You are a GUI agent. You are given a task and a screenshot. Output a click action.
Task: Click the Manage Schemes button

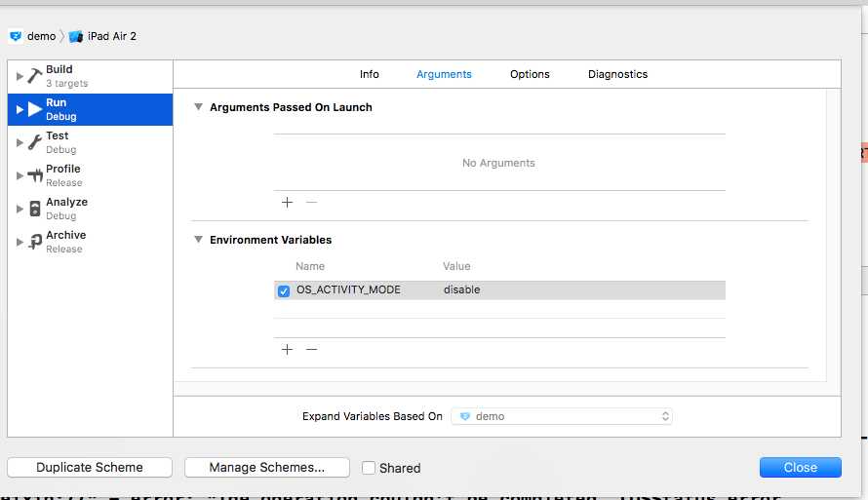(x=266, y=468)
